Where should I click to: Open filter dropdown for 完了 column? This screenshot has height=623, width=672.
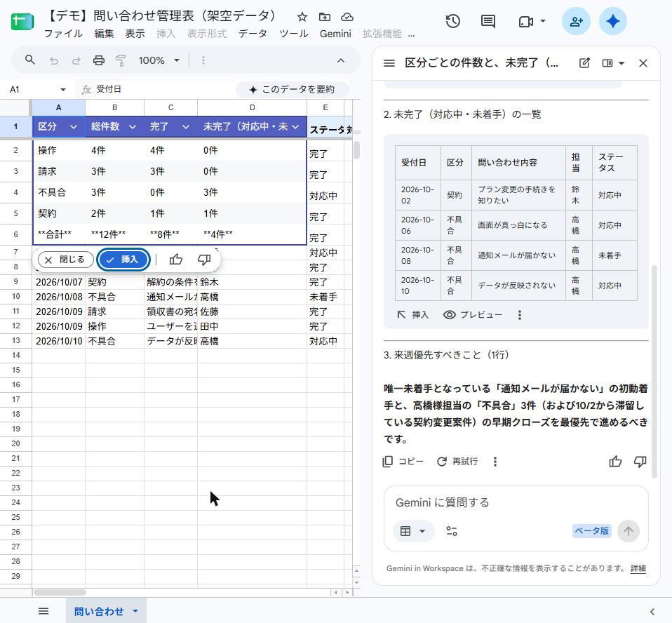coord(186,127)
